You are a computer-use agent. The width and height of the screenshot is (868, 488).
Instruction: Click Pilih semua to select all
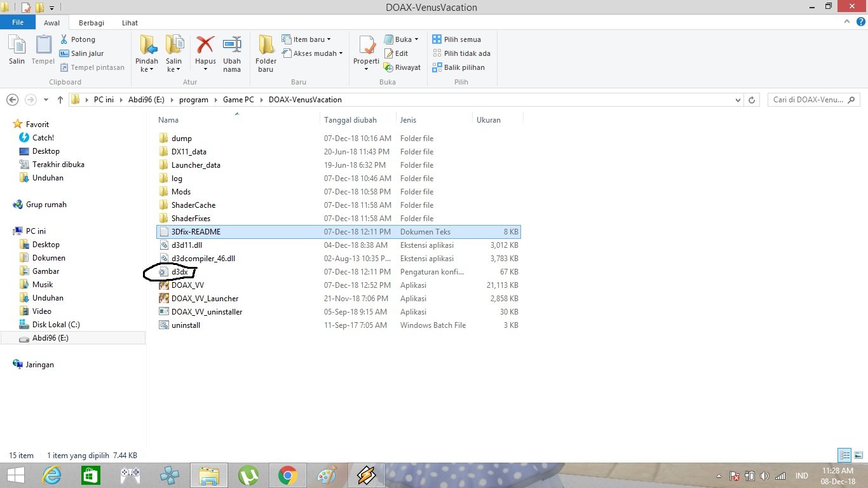pos(457,39)
